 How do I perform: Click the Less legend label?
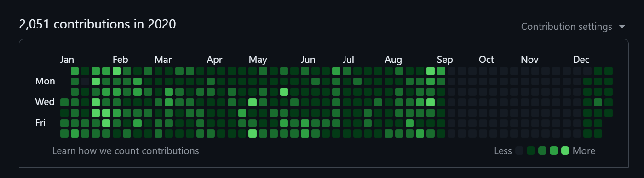(503, 150)
